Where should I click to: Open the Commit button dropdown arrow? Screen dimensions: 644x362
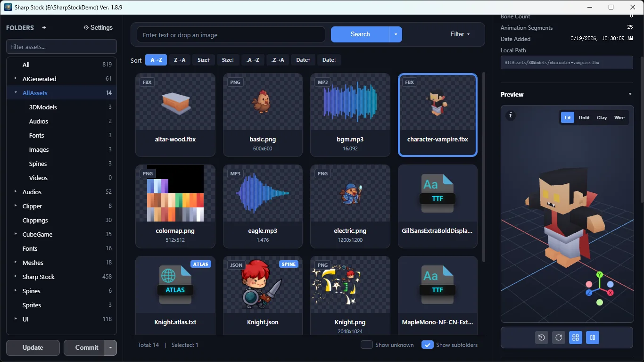coord(110,348)
